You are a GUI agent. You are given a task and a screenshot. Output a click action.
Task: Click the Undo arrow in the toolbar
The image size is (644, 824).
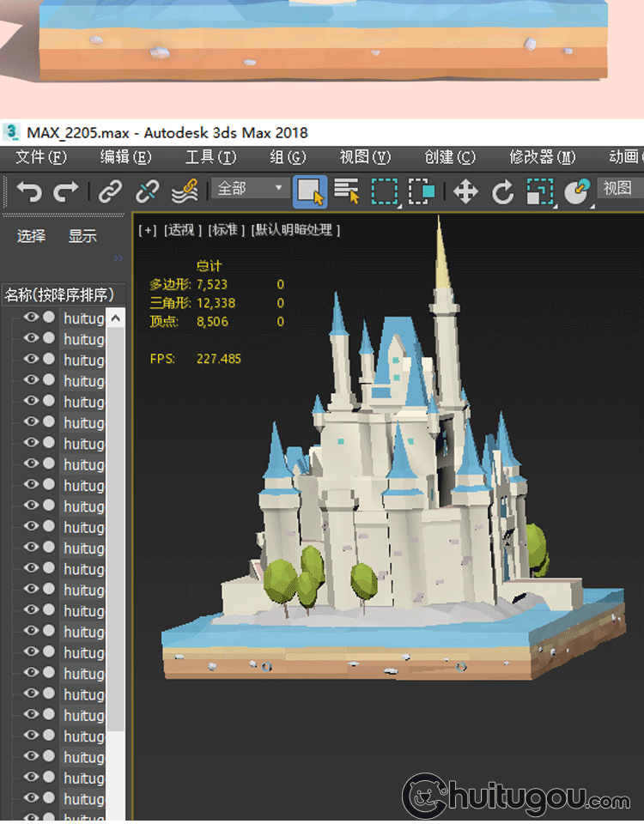(28, 191)
